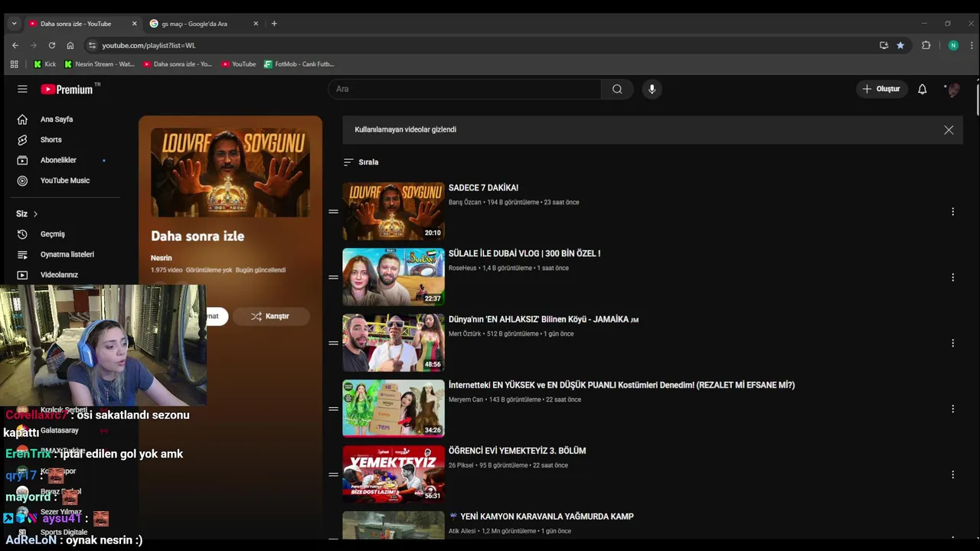980x551 pixels.
Task: Open the JAMAİKA video thumbnail
Action: [x=394, y=343]
